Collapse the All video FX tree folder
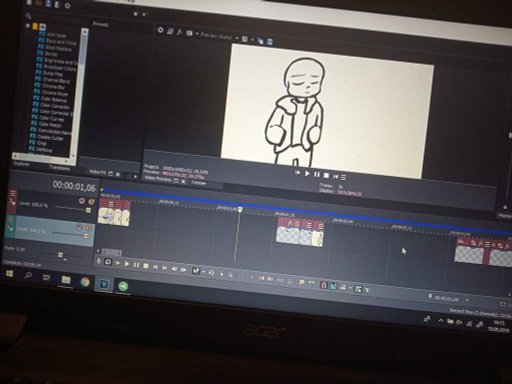 click(28, 26)
